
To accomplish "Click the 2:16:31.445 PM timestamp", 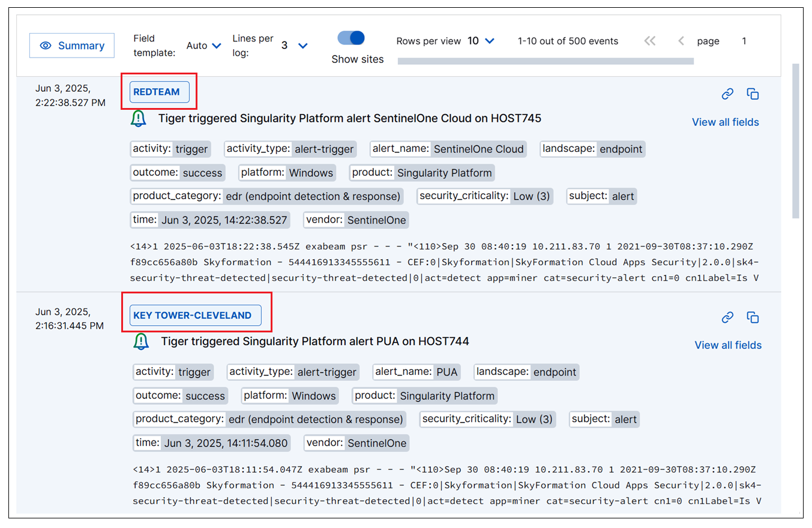I will click(70, 326).
